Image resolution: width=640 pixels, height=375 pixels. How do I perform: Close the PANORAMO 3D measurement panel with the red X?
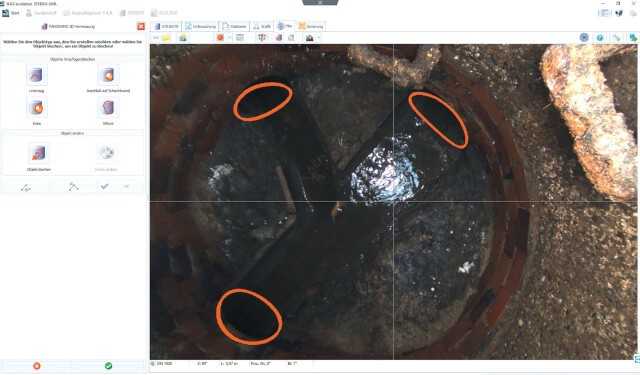(141, 27)
